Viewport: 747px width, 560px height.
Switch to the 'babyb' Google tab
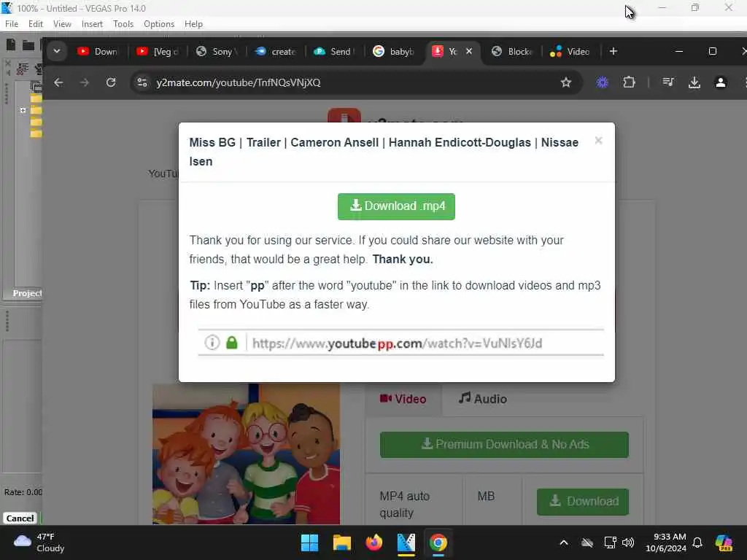point(394,52)
